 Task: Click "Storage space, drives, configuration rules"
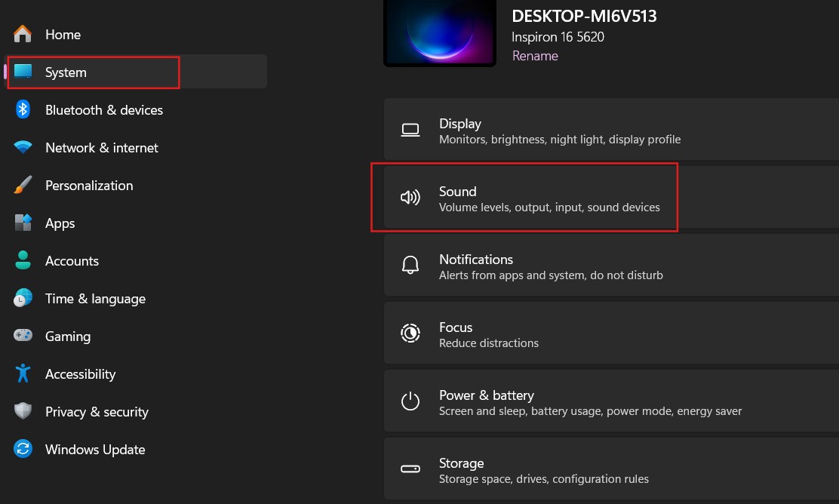tap(544, 479)
